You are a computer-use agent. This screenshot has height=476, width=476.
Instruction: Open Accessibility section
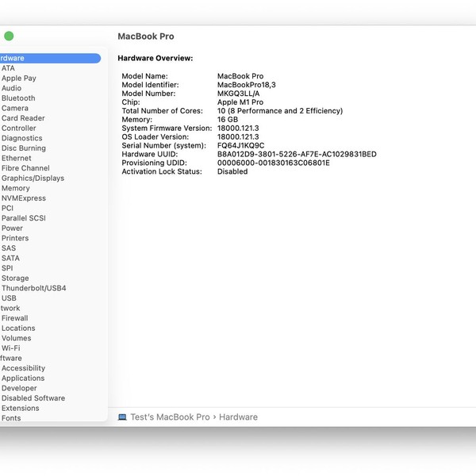coord(23,368)
